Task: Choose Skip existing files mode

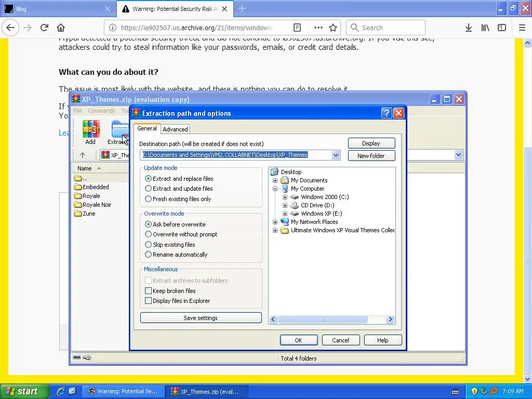Action: tap(170, 244)
